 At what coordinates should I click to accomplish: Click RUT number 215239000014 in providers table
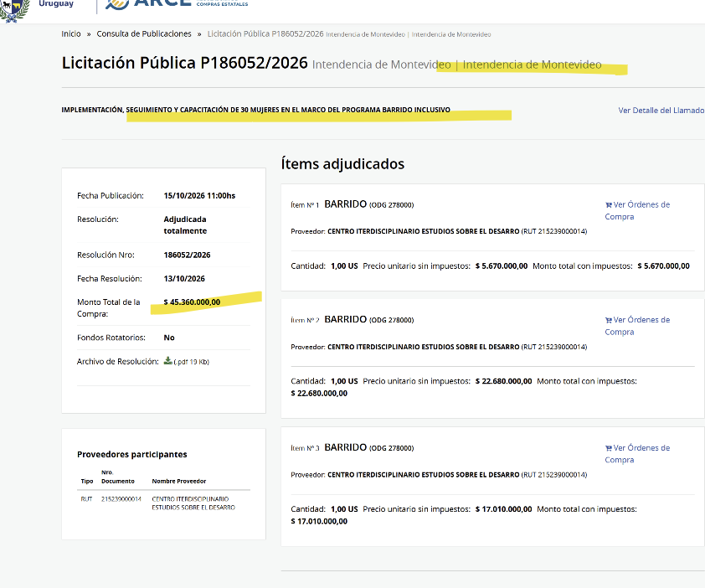click(x=121, y=499)
